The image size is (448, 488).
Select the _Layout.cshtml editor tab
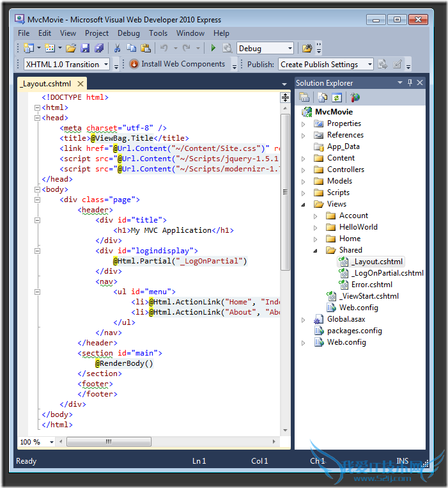click(x=46, y=83)
